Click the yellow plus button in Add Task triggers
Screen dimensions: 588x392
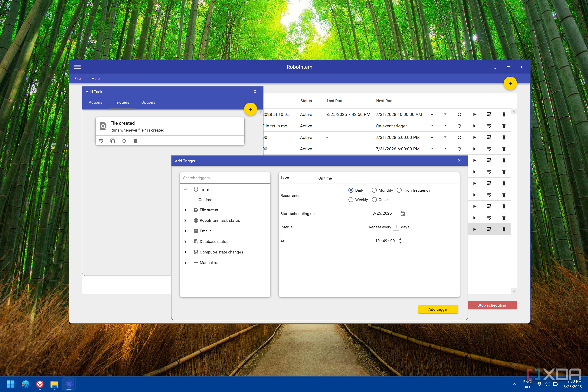pyautogui.click(x=250, y=109)
